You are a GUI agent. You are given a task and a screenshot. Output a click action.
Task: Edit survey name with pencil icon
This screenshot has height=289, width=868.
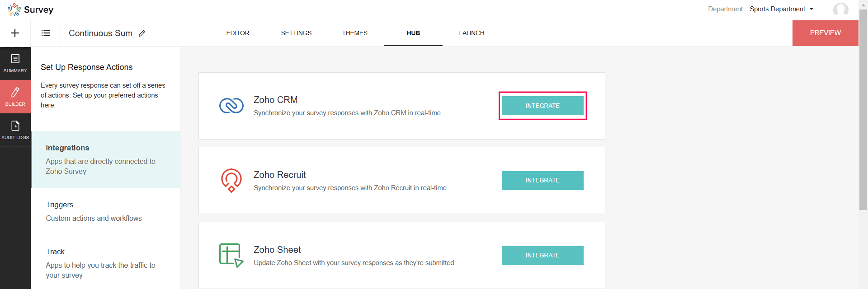click(x=142, y=33)
